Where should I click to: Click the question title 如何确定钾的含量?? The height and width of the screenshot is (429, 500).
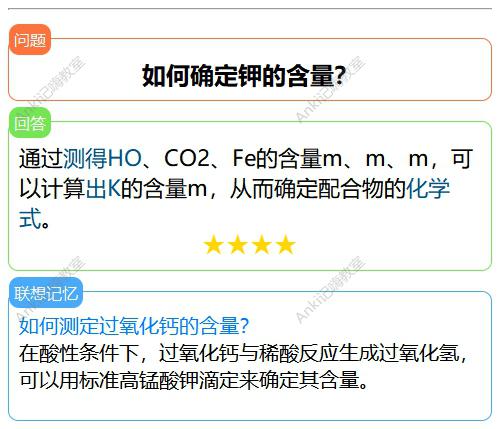point(244,76)
